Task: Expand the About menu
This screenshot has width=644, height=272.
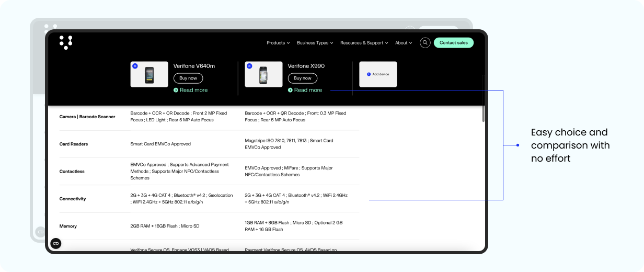Action: pos(404,43)
